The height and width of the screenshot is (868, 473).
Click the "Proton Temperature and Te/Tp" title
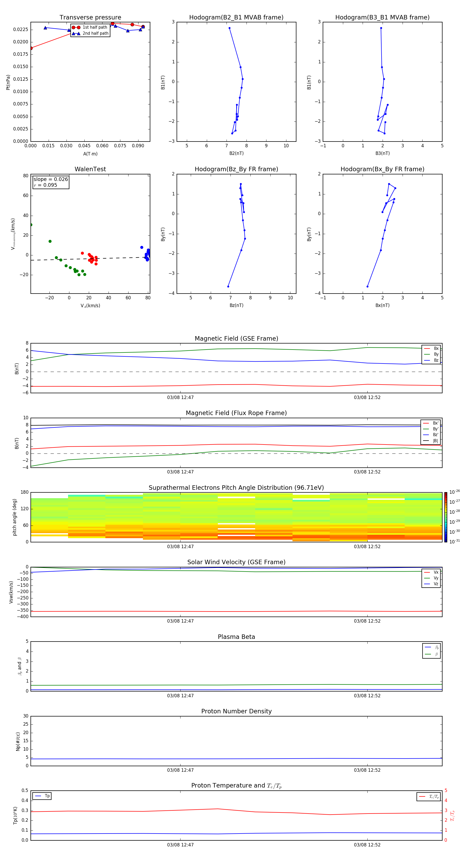coord(236,786)
